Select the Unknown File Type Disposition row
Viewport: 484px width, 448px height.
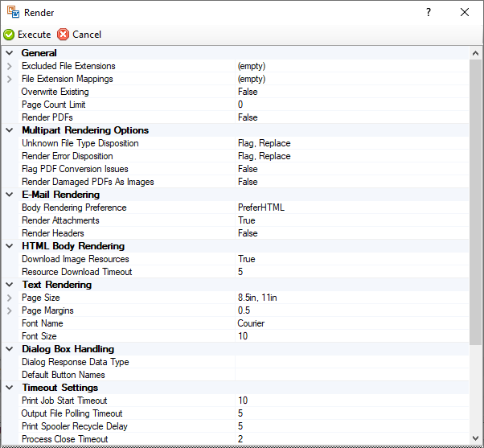click(80, 143)
